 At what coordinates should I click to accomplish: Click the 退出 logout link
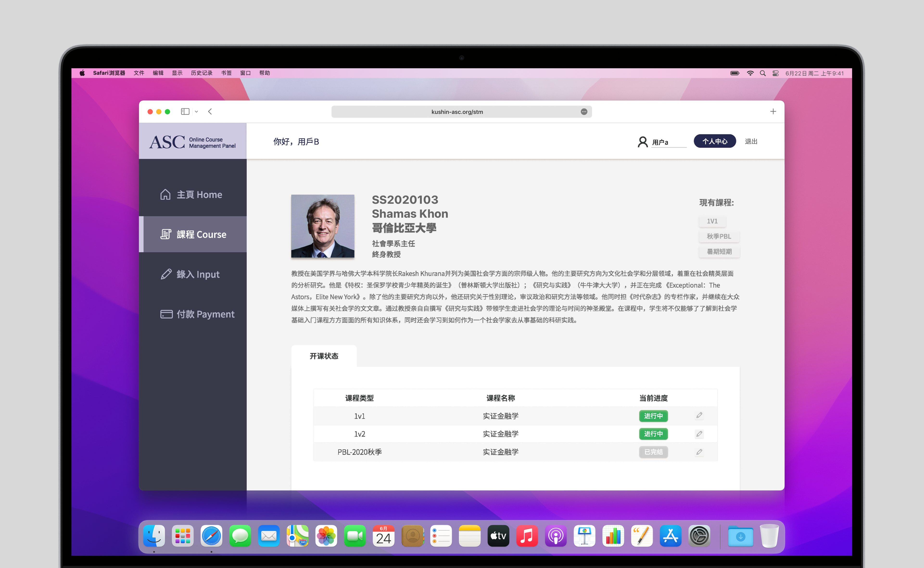751,141
